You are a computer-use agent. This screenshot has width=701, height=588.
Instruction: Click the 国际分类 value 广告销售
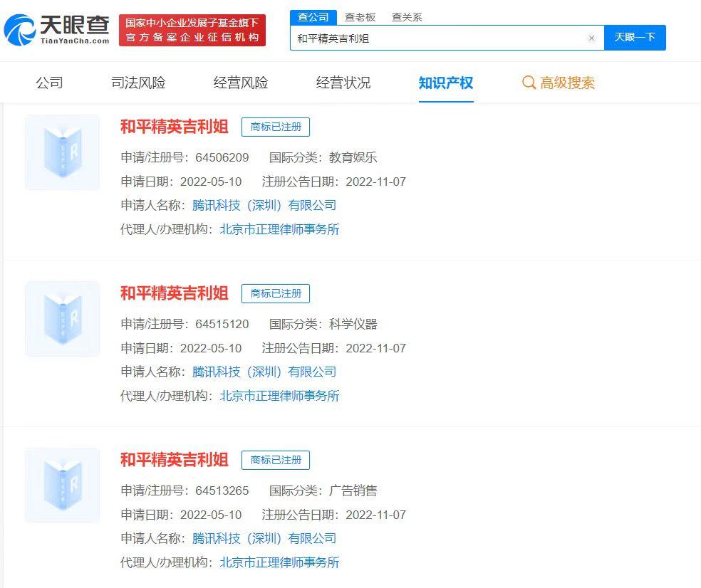[x=353, y=490]
